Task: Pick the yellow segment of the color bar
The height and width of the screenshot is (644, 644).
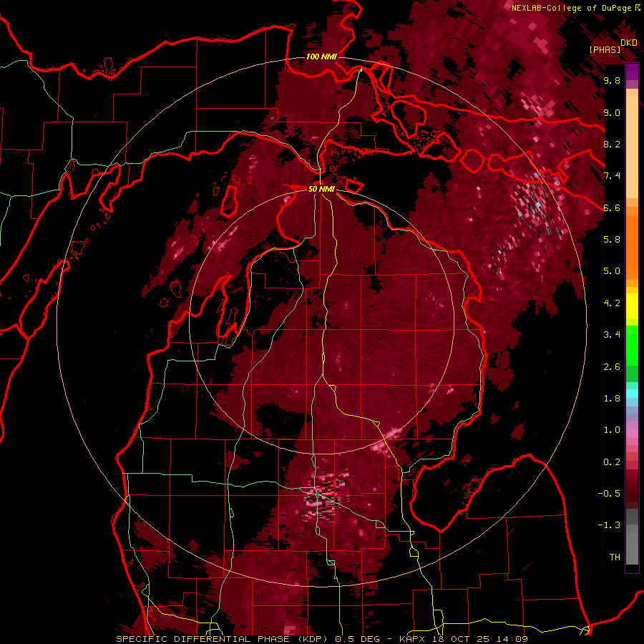Action: coord(632,306)
